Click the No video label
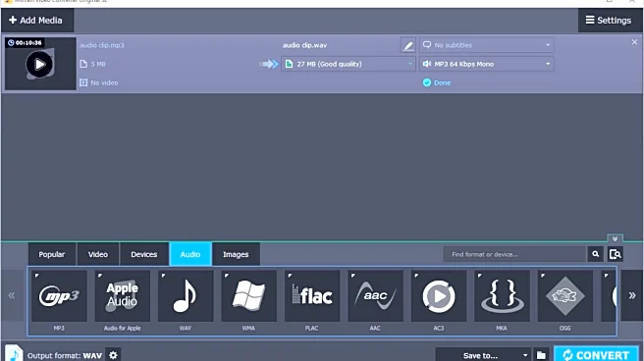 (104, 82)
